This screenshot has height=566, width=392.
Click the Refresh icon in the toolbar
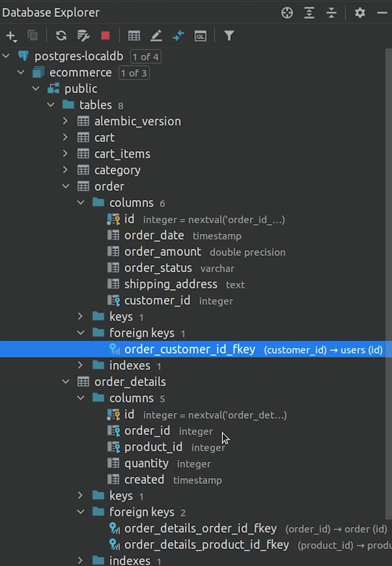coord(61,35)
